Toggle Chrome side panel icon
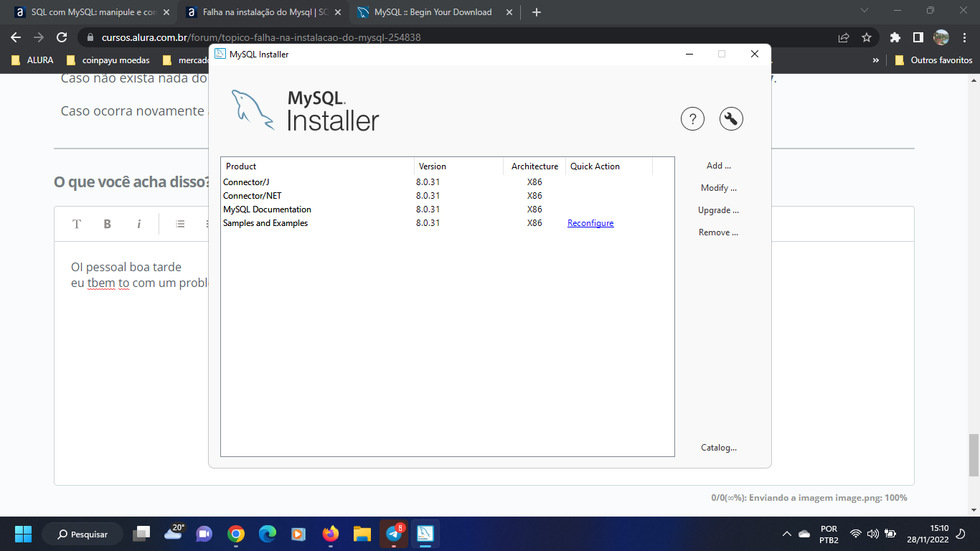980x551 pixels. pyautogui.click(x=918, y=37)
